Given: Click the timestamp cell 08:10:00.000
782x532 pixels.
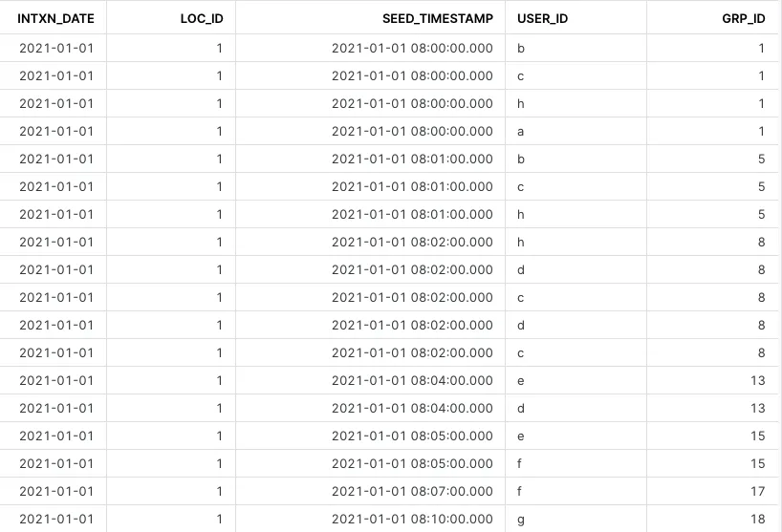Looking at the screenshot, I should click(412, 519).
